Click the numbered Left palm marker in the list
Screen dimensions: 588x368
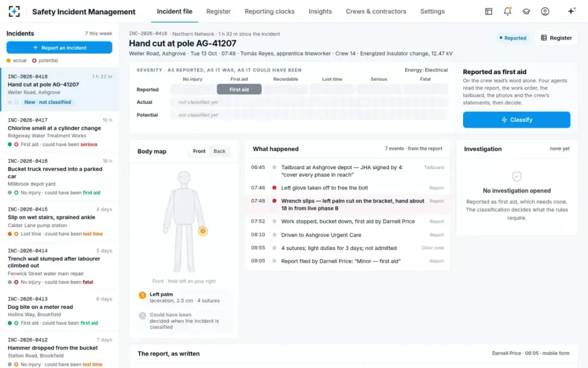coord(143,295)
